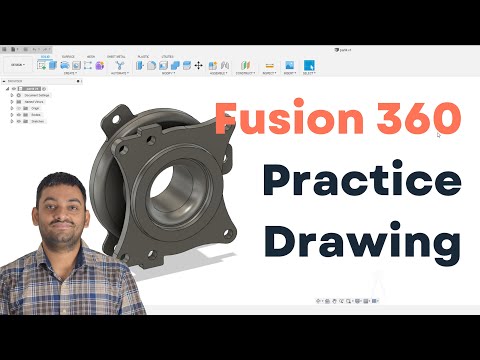Open the Assemble dropdown menu
The height and width of the screenshot is (360, 480).
coord(219,73)
